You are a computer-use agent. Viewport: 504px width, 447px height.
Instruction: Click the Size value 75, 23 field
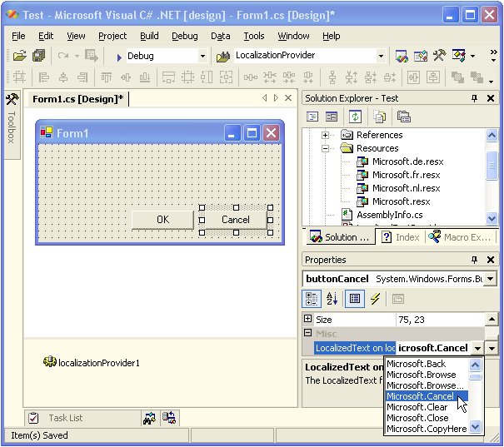[x=441, y=320]
